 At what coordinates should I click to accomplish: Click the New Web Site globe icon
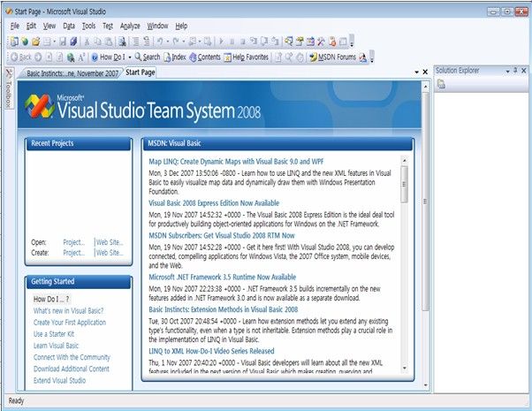click(25, 42)
